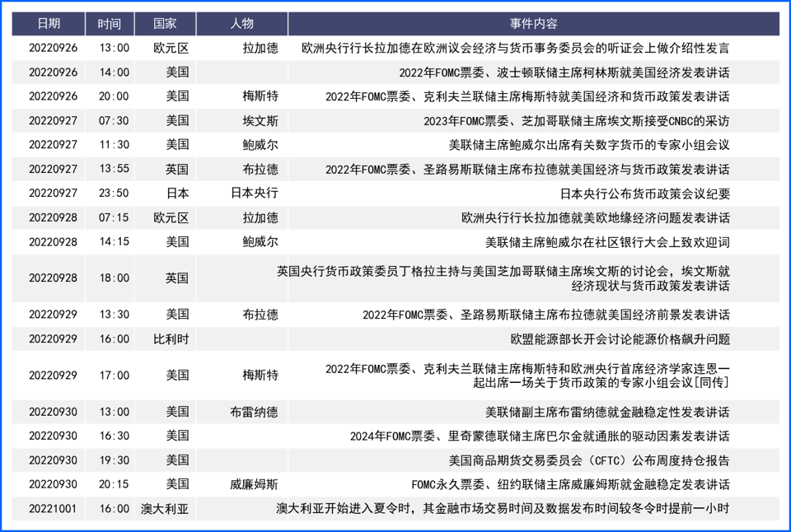Select event about 澳大利亚 entering 夏令时
Viewport: 791px width, 532px height.
coord(503,509)
